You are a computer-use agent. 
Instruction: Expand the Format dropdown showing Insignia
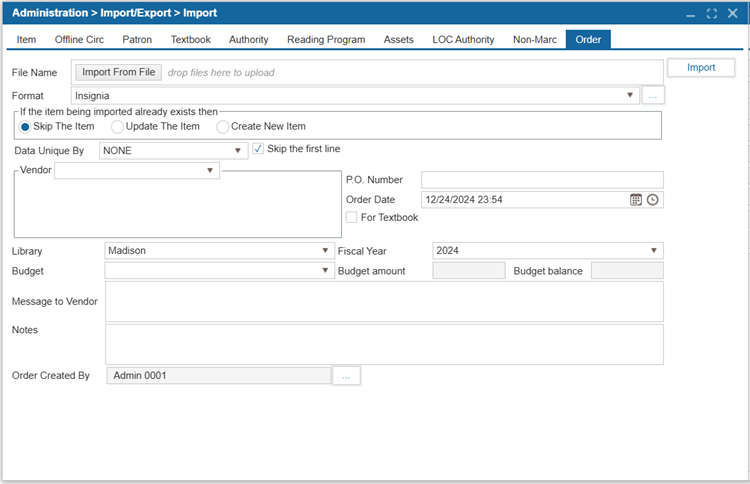(630, 96)
